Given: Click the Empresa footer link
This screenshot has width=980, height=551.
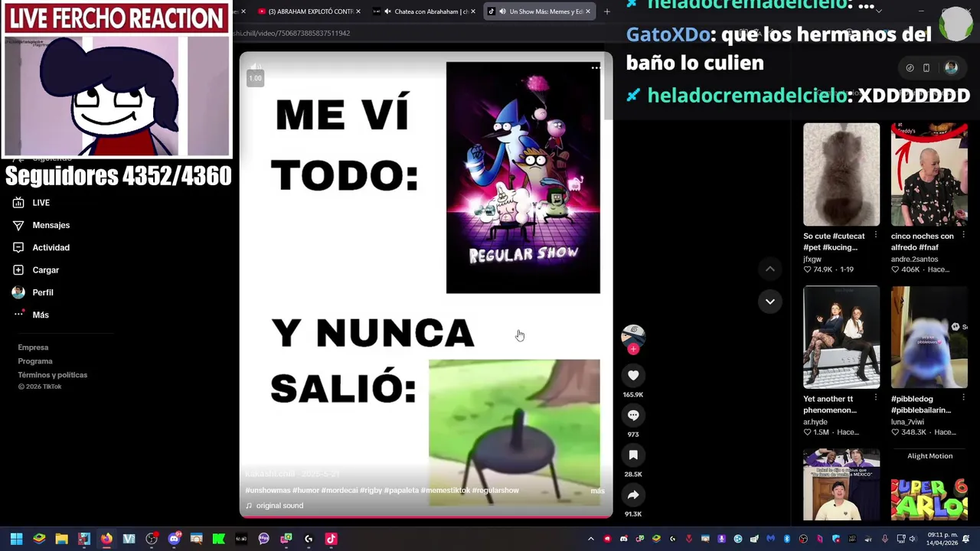Looking at the screenshot, I should [33, 347].
